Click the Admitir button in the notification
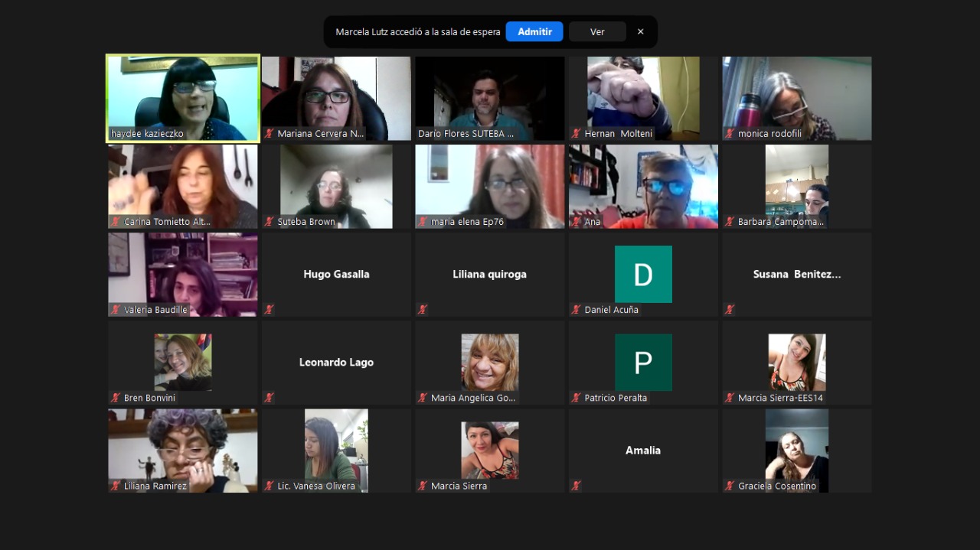The height and width of the screenshot is (550, 980). [534, 31]
